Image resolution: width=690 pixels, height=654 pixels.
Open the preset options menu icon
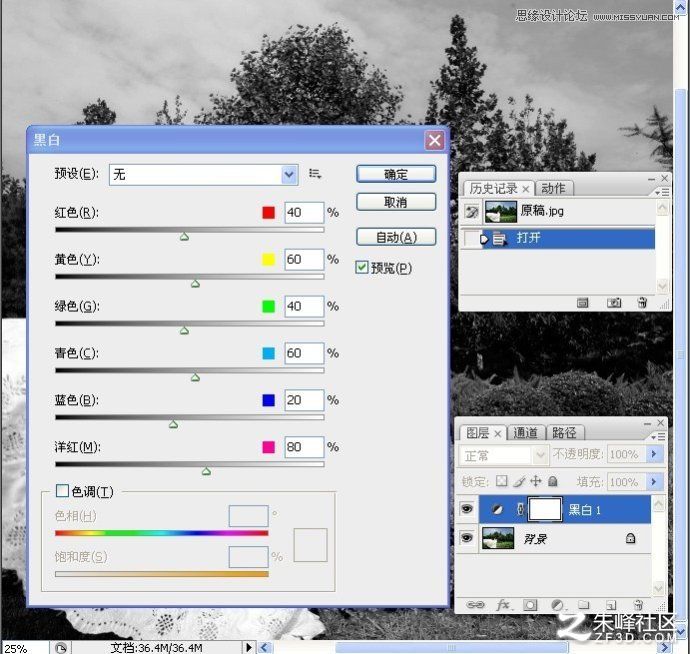315,173
